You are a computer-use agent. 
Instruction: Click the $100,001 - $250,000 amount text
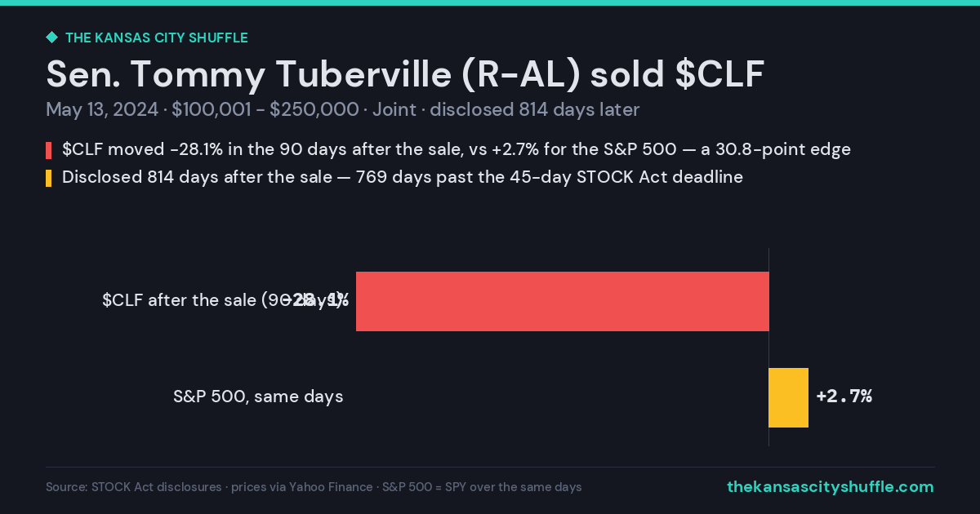pos(265,109)
